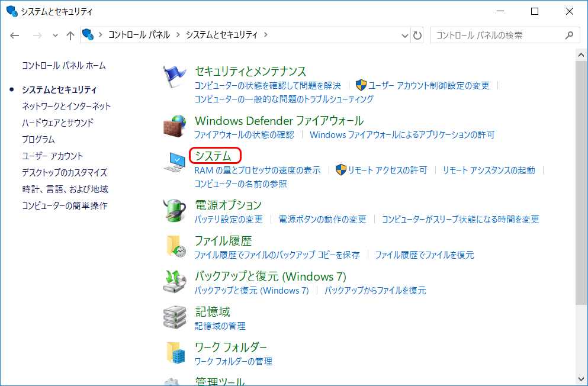Click 記憶域の管理 link

point(220,326)
